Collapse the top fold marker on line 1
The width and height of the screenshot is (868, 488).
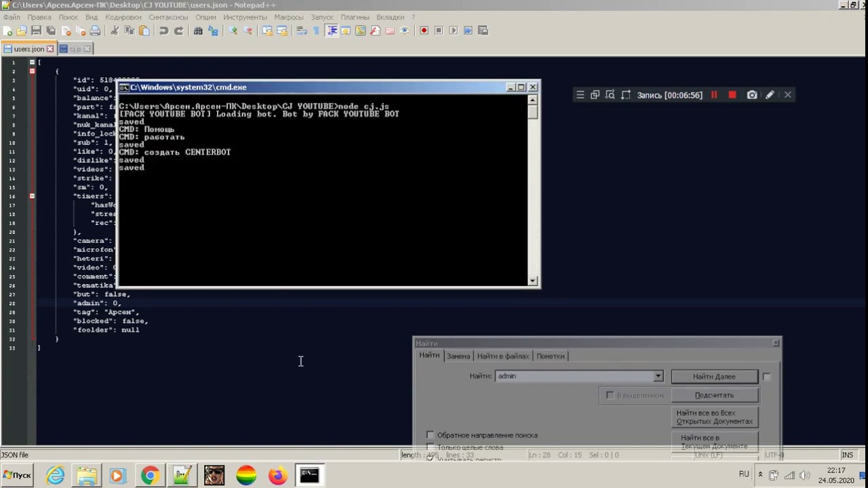pyautogui.click(x=32, y=62)
